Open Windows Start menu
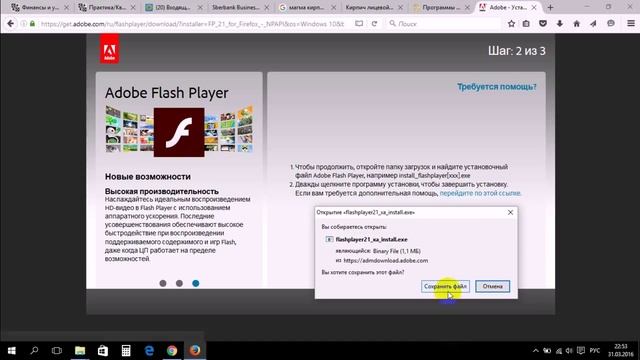 pos(11,350)
